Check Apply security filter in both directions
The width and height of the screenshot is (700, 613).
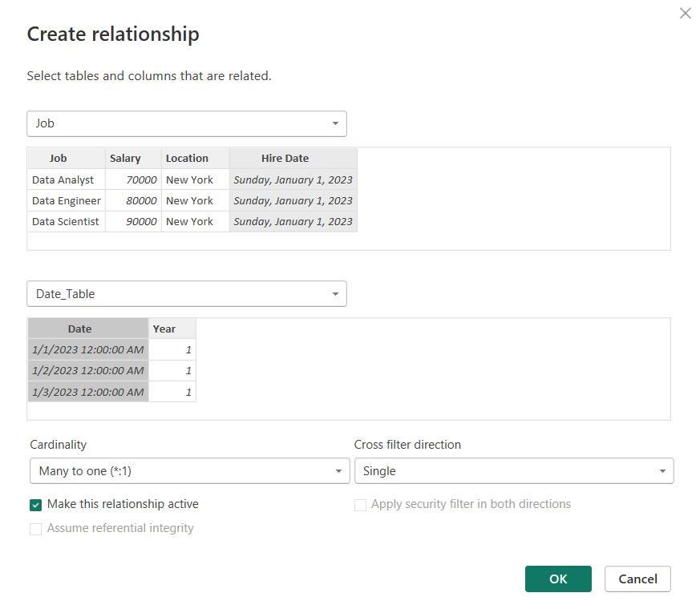coord(360,505)
